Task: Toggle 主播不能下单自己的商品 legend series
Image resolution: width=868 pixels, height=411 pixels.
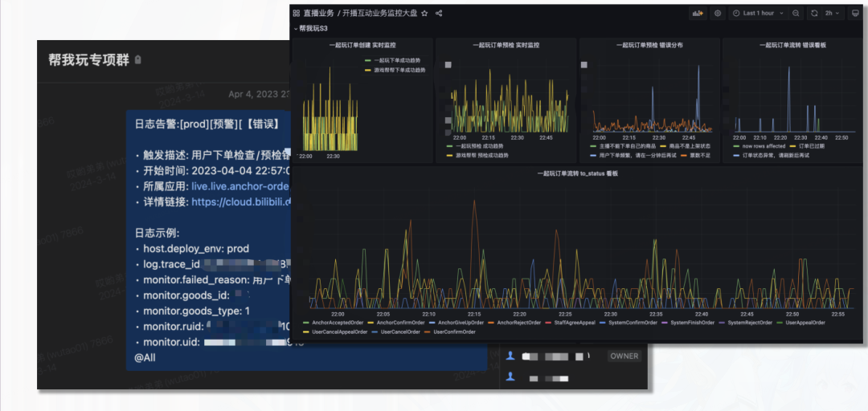Action: 624,146
